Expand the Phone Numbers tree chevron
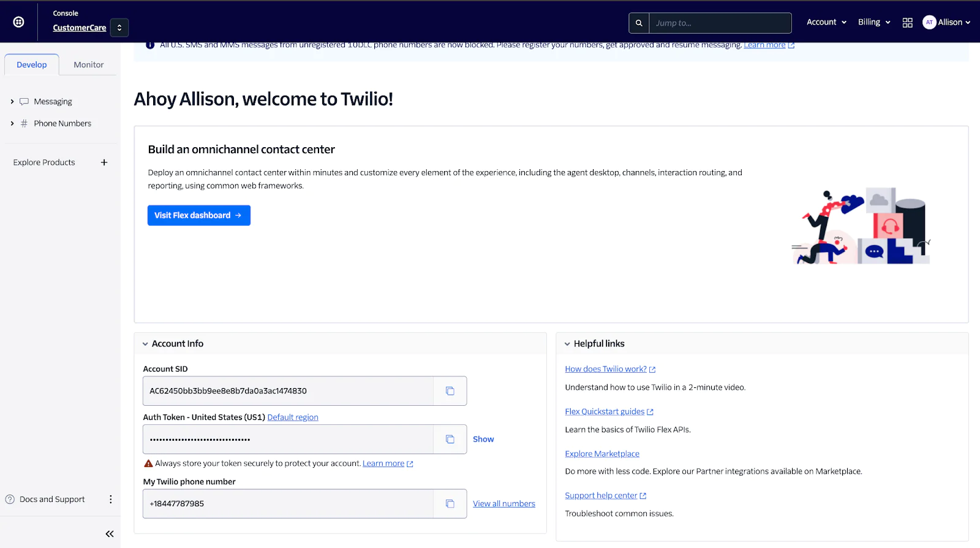The height and width of the screenshot is (548, 980). pos(12,123)
